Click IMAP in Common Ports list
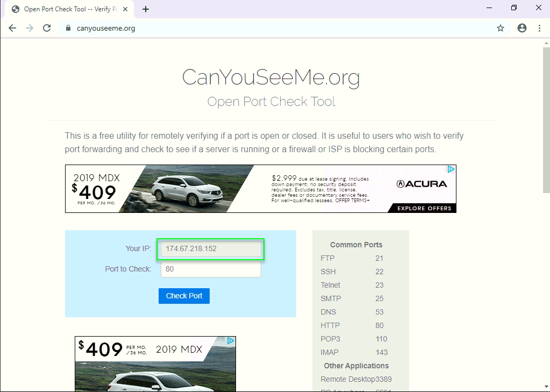The image size is (550, 392). 330,352
